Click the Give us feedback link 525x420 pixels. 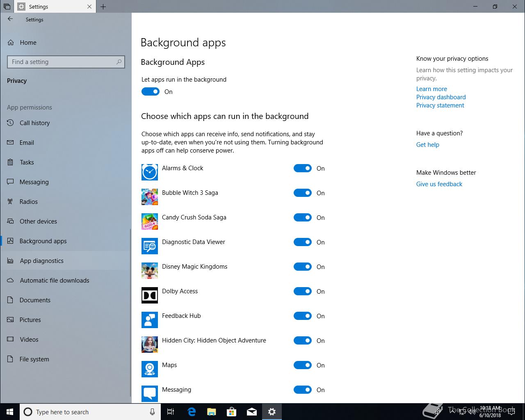(x=439, y=184)
